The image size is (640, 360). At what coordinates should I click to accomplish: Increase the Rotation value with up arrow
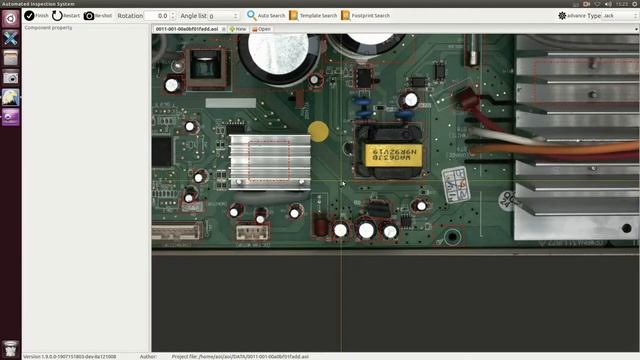tap(173, 13)
